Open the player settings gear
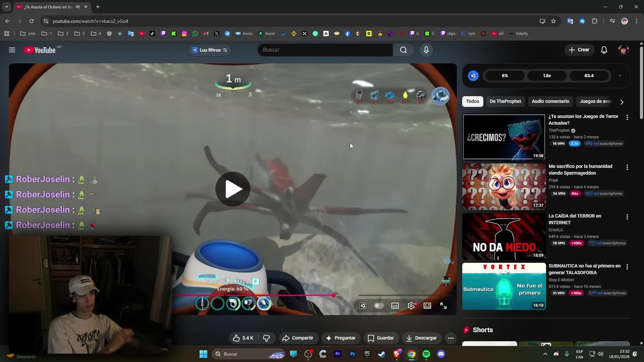Image resolution: width=644 pixels, height=362 pixels. coord(412,306)
